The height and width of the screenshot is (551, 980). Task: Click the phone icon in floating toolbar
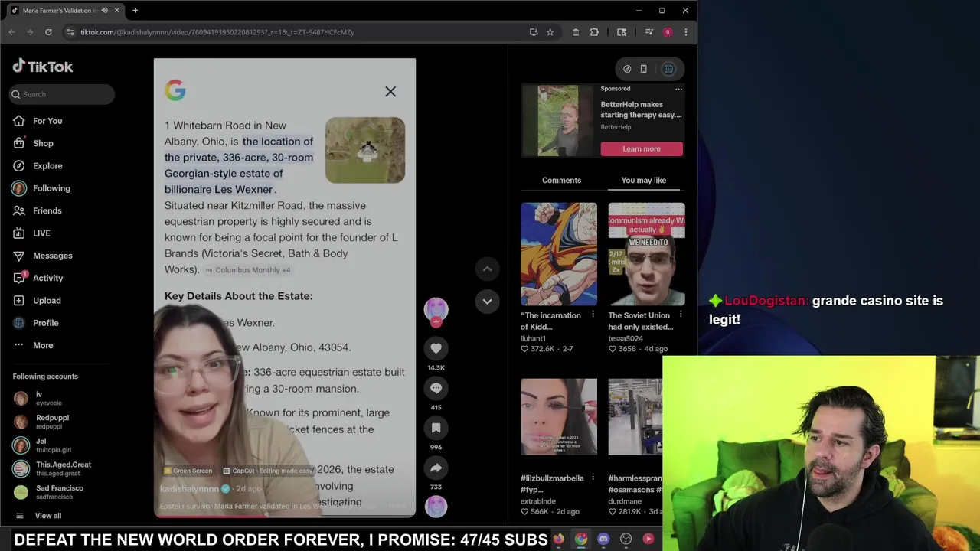(x=644, y=69)
